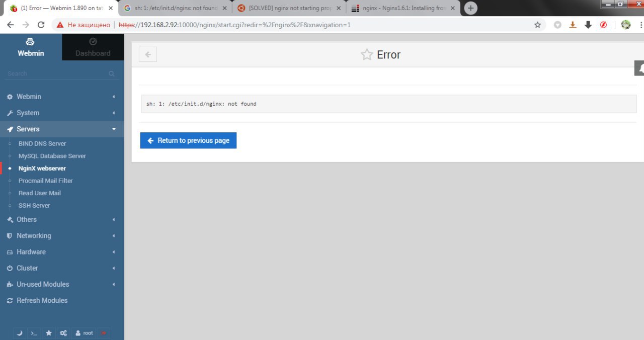
Task: Click the gray circle dropdown extension icon
Action: click(557, 25)
